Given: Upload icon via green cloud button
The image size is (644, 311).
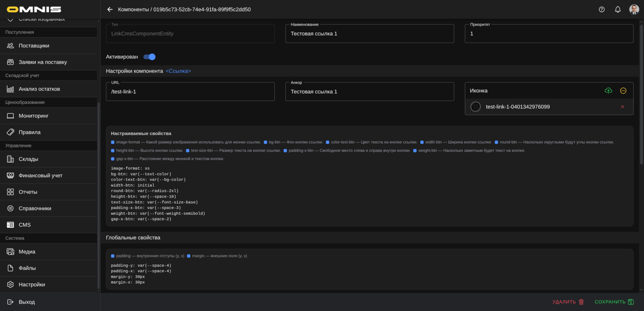Looking at the screenshot, I should [x=608, y=91].
